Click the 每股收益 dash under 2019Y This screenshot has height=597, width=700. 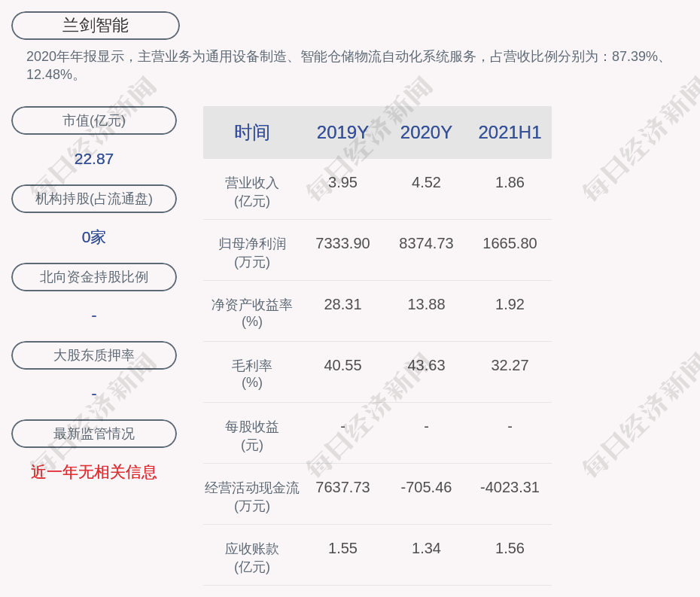point(342,426)
